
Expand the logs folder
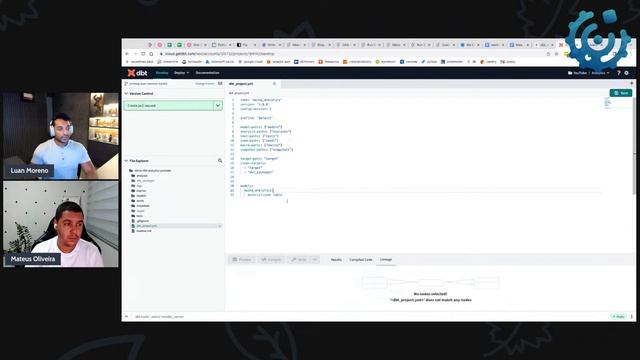click(137, 186)
